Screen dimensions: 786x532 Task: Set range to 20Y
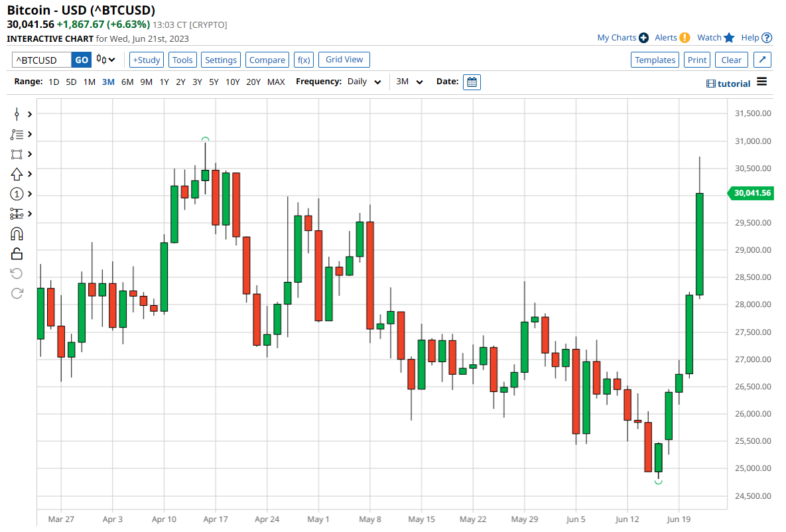tap(253, 82)
